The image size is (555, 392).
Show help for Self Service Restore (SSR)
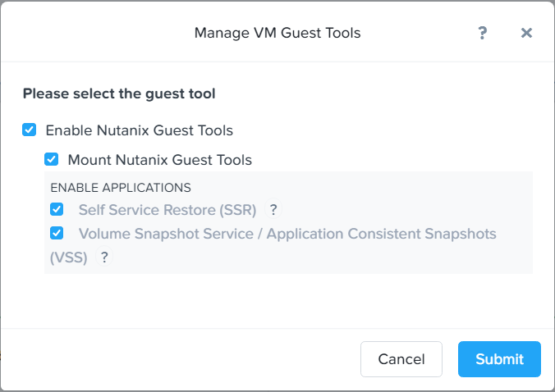pos(273,209)
